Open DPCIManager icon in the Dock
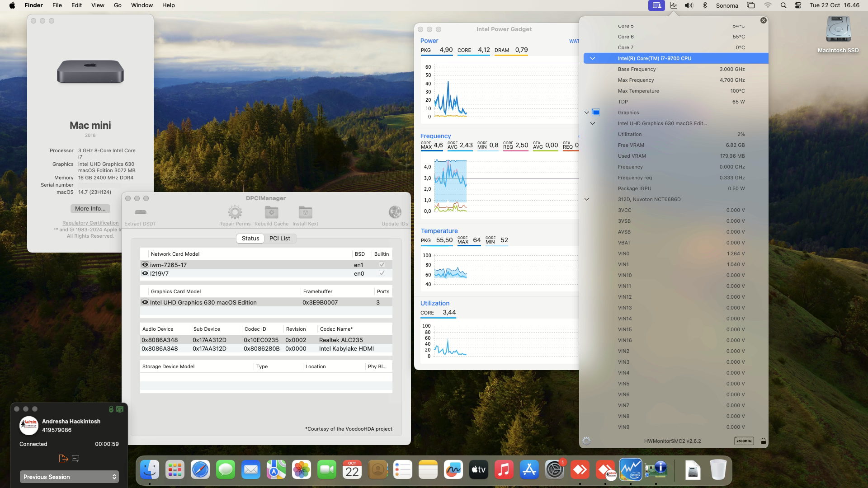This screenshot has height=488, width=868. [656, 470]
